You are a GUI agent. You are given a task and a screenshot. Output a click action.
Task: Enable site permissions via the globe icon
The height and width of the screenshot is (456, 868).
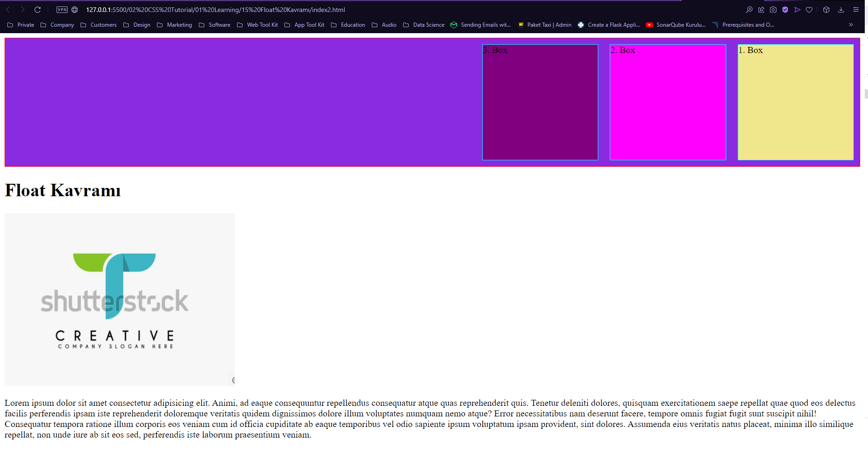[x=74, y=9]
